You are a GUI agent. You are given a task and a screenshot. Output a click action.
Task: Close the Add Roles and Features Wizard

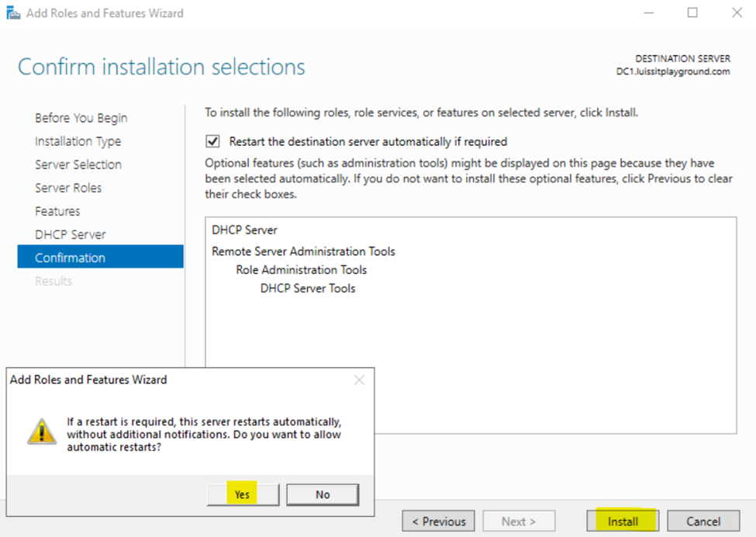[737, 12]
